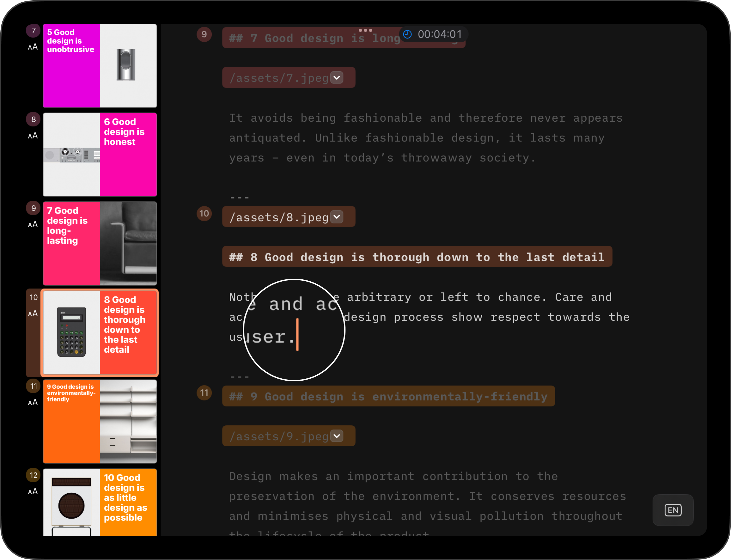
Task: Click slide number badge 8 in sidebar
Action: point(33,119)
